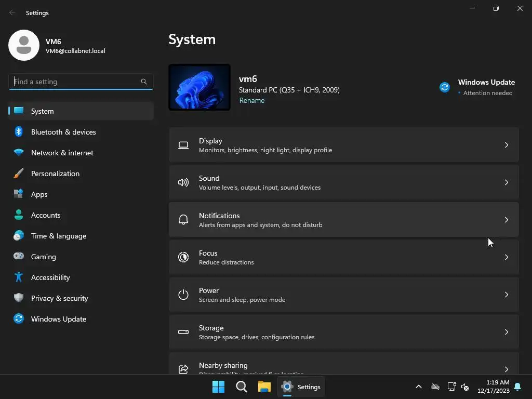Open Windows Update Attention needed
This screenshot has height=399, width=532.
tap(478, 87)
